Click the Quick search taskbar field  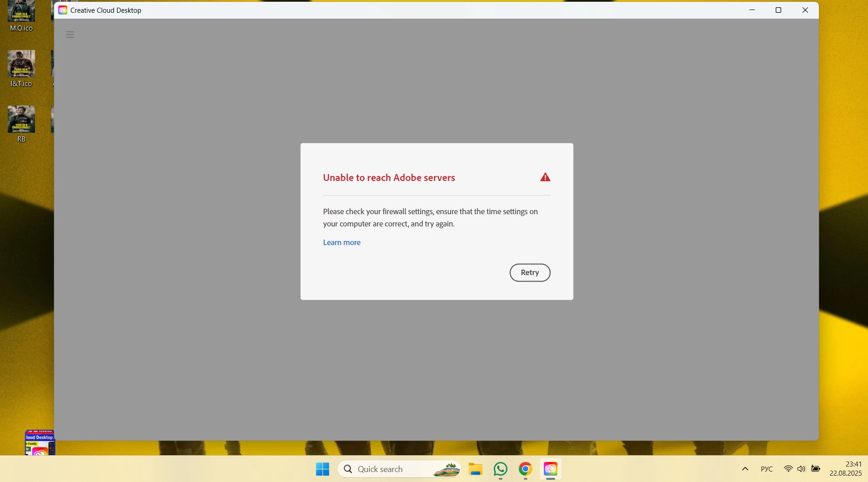(x=399, y=469)
